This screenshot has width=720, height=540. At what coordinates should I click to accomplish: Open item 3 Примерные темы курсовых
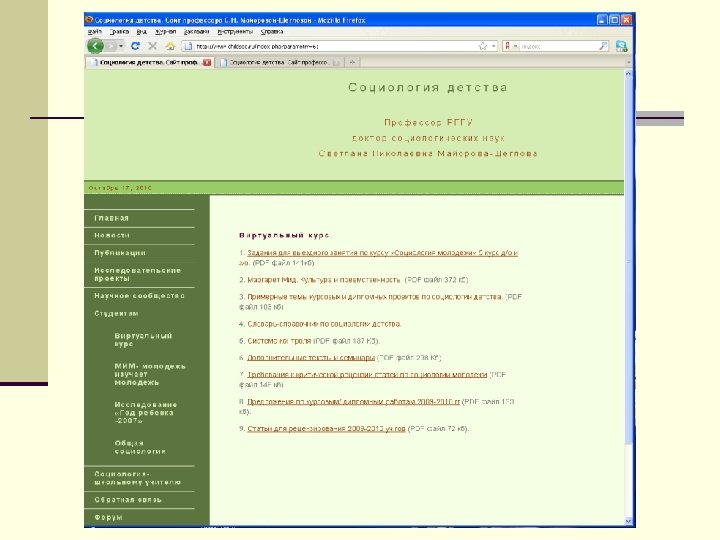pos(375,297)
